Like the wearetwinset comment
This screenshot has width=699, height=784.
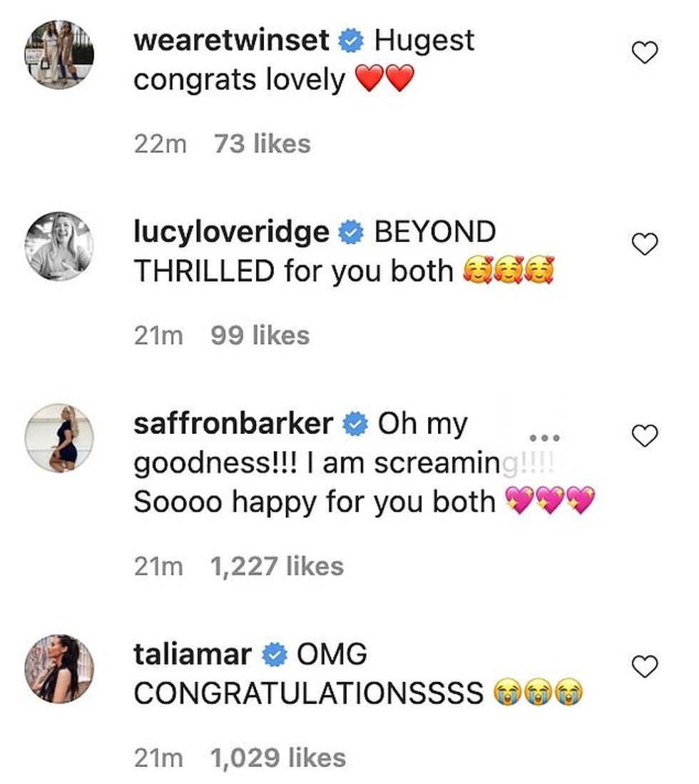pyautogui.click(x=645, y=52)
